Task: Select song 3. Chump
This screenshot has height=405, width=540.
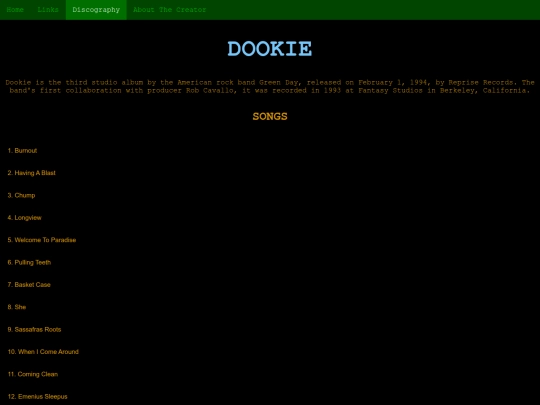Action: point(21,195)
